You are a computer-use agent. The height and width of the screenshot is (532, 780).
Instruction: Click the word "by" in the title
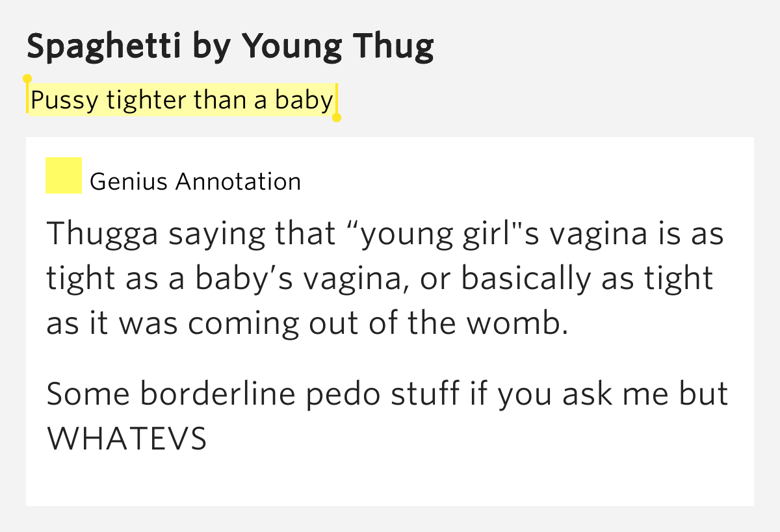coord(208,47)
